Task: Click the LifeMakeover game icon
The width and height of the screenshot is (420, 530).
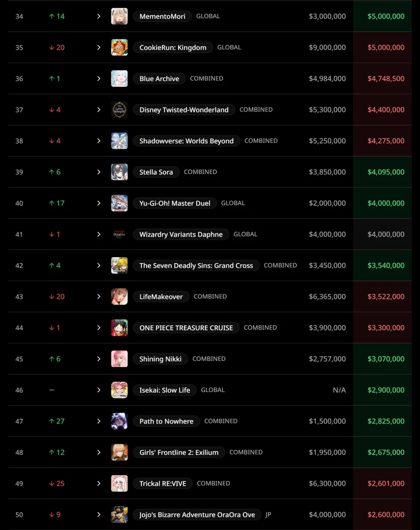Action: (119, 296)
